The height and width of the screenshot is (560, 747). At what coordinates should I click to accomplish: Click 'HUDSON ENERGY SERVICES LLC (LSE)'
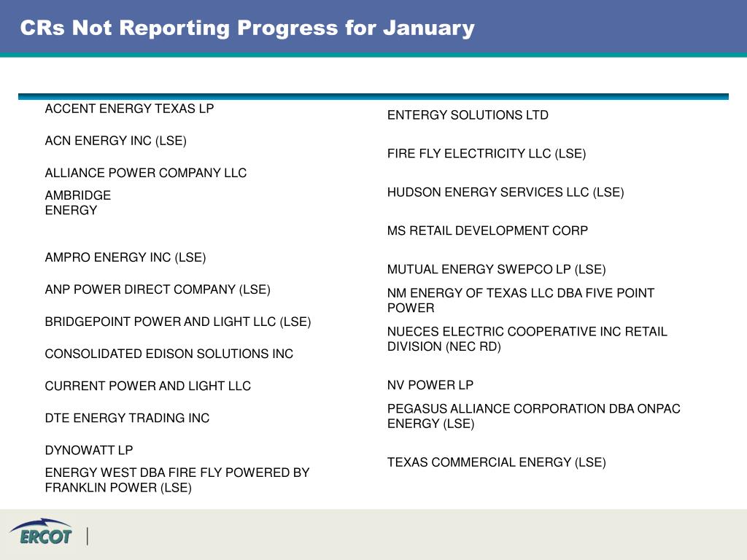click(506, 192)
